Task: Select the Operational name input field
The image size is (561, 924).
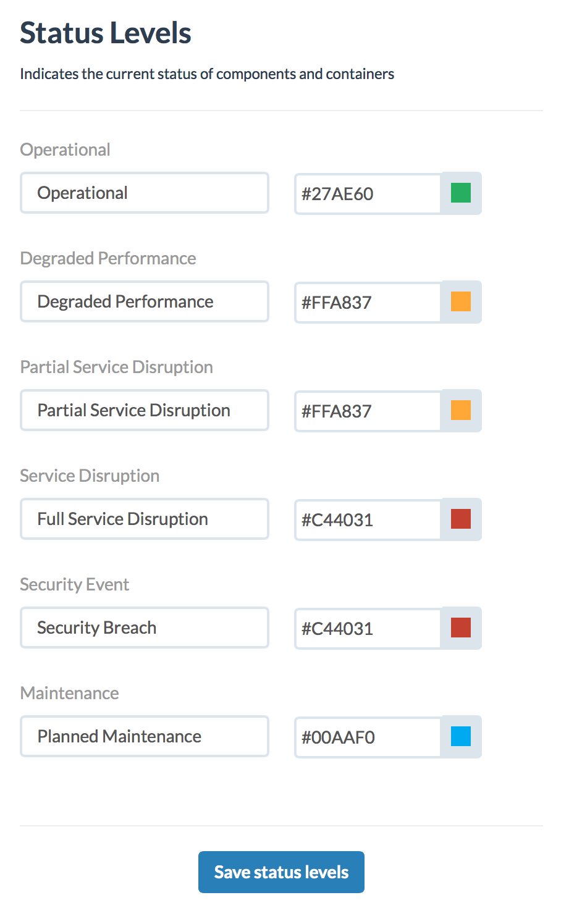Action: pyautogui.click(x=144, y=193)
